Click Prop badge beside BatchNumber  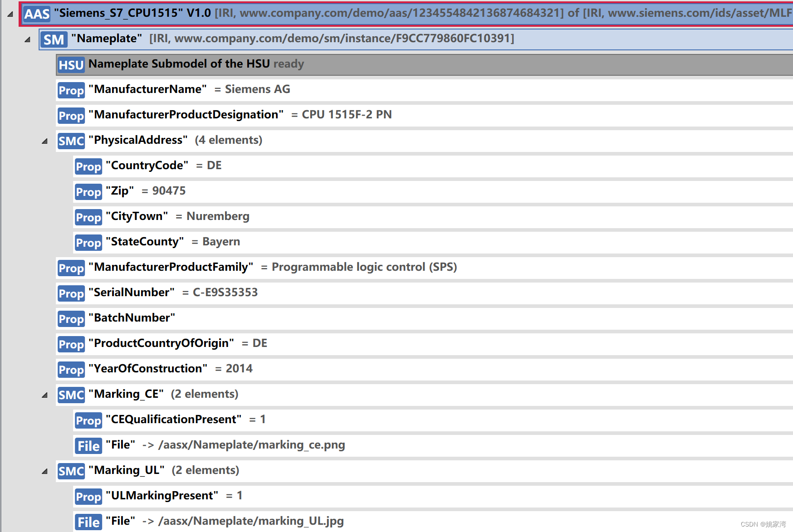coord(71,319)
